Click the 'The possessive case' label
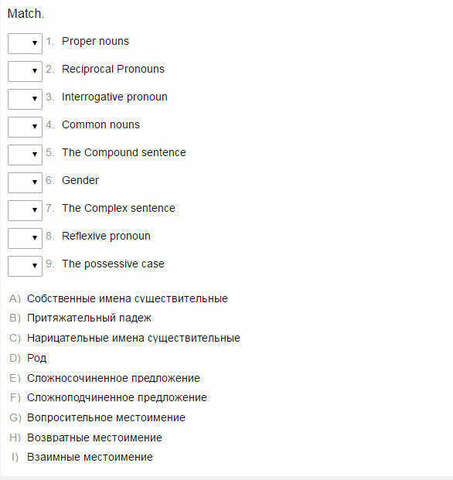453x480 pixels. point(113,264)
